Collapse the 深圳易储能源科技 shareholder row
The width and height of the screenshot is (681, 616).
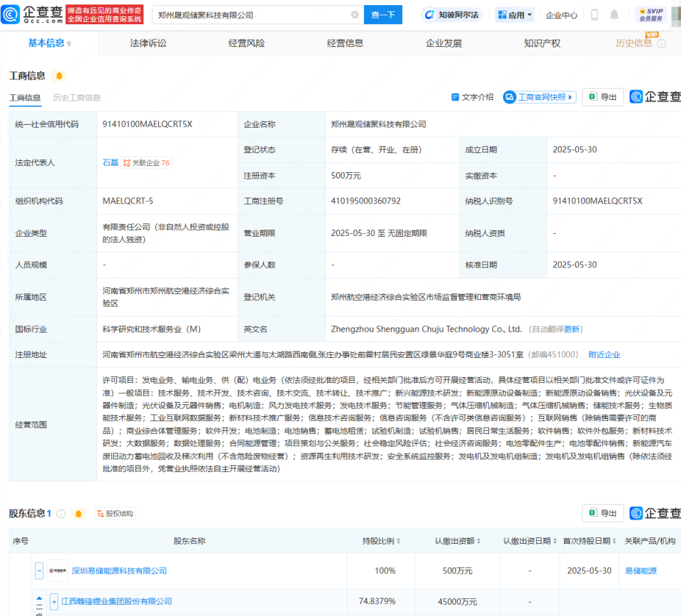(x=39, y=571)
